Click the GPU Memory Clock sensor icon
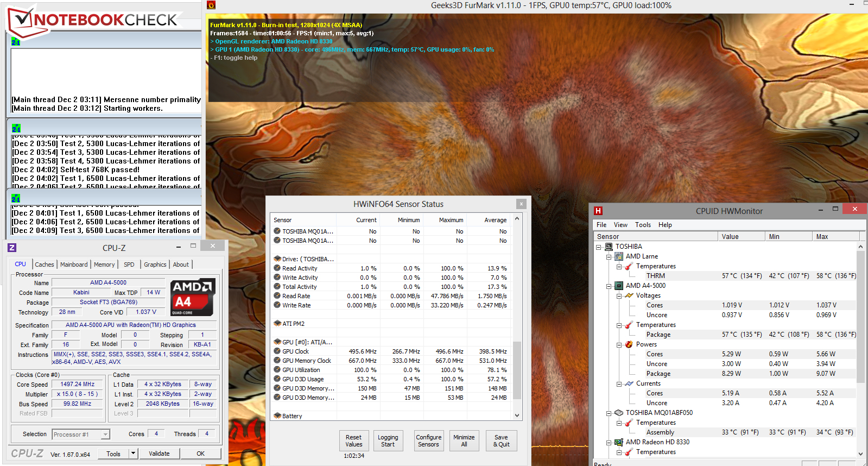868x466 pixels. (277, 361)
